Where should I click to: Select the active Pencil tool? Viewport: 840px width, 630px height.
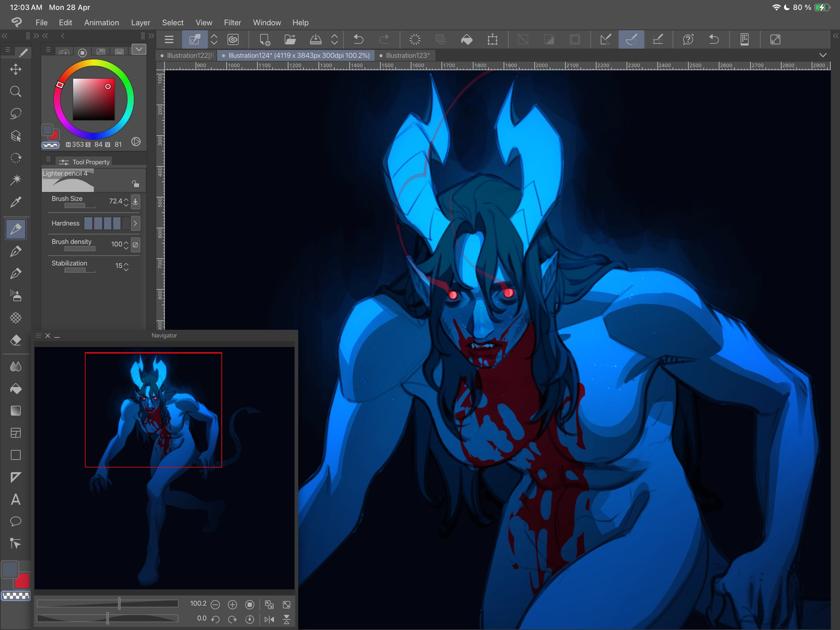point(16,229)
